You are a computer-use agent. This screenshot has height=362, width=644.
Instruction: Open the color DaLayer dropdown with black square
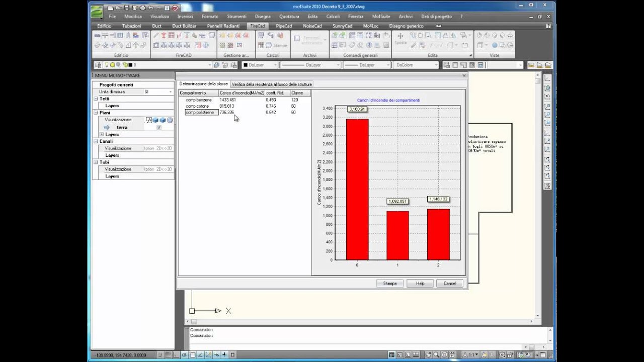260,65
